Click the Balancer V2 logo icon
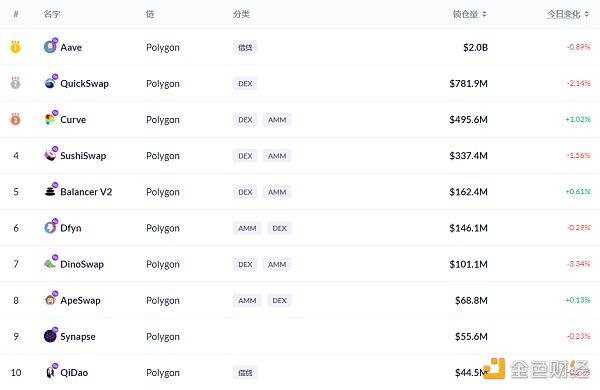Screen dimensions: 600x390 [x=50, y=191]
